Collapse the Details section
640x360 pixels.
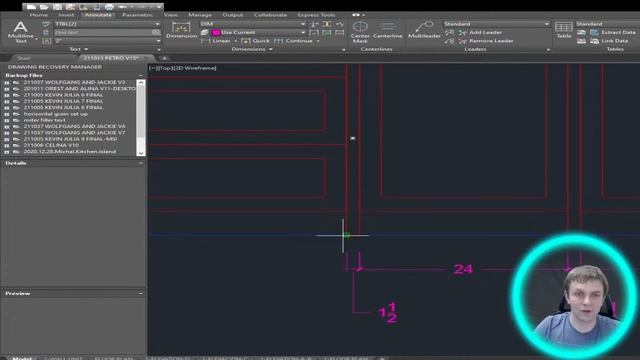141,163
